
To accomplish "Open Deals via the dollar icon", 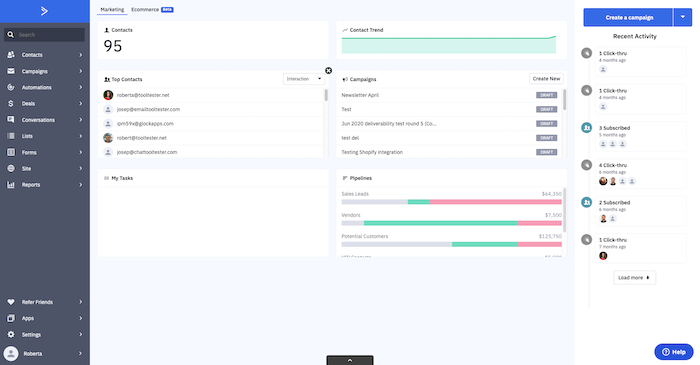I will click(x=11, y=104).
